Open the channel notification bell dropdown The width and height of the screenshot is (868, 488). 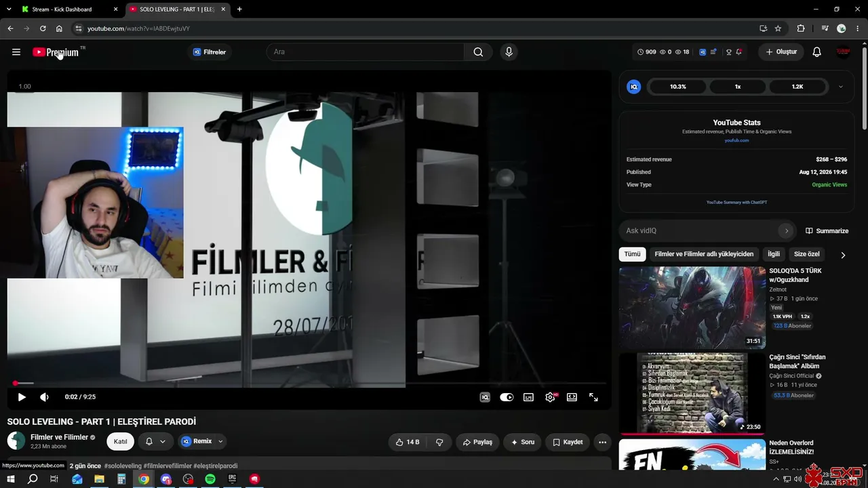[x=155, y=442]
